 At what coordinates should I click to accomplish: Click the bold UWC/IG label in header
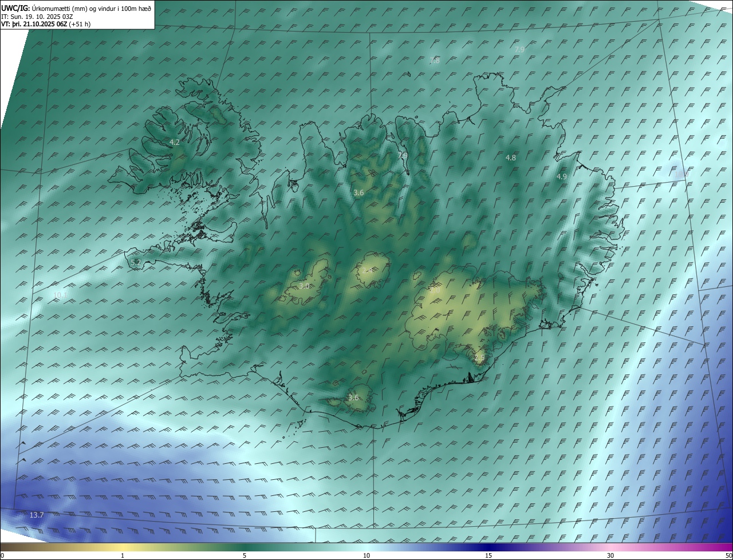tap(15, 8)
